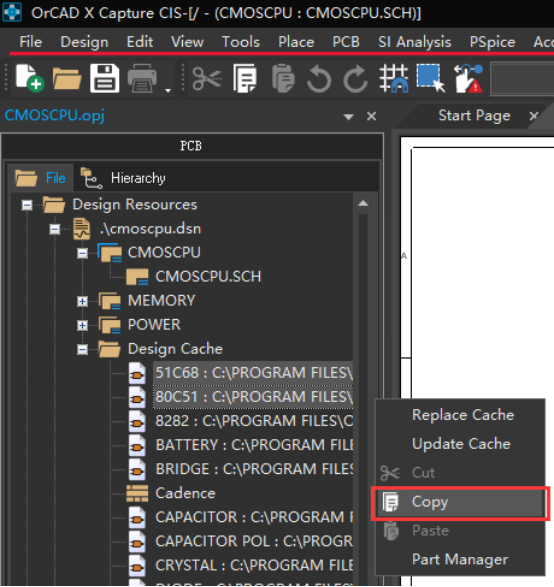
Task: Switch to the Start Page tab
Action: coord(474,116)
